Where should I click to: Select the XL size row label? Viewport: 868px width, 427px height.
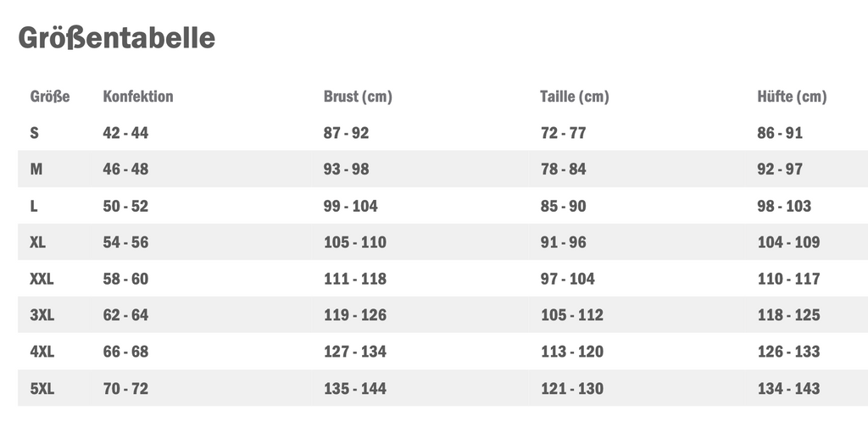(x=37, y=242)
